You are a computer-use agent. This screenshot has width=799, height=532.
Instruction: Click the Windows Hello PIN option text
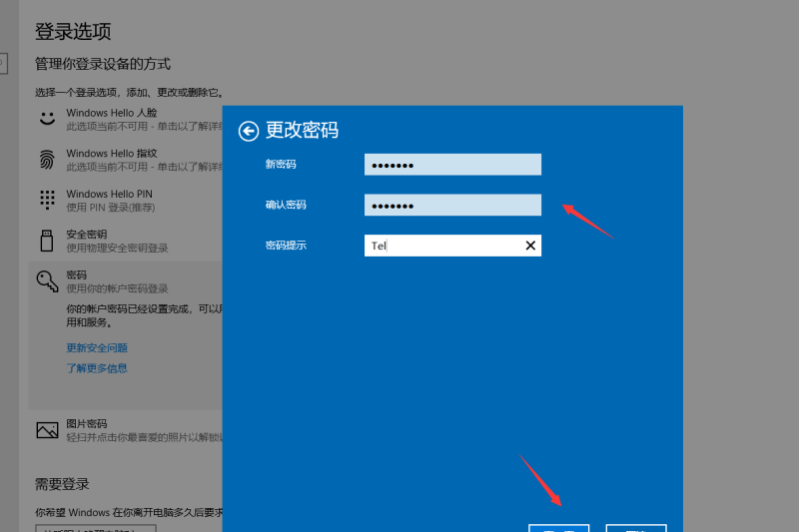tap(109, 194)
